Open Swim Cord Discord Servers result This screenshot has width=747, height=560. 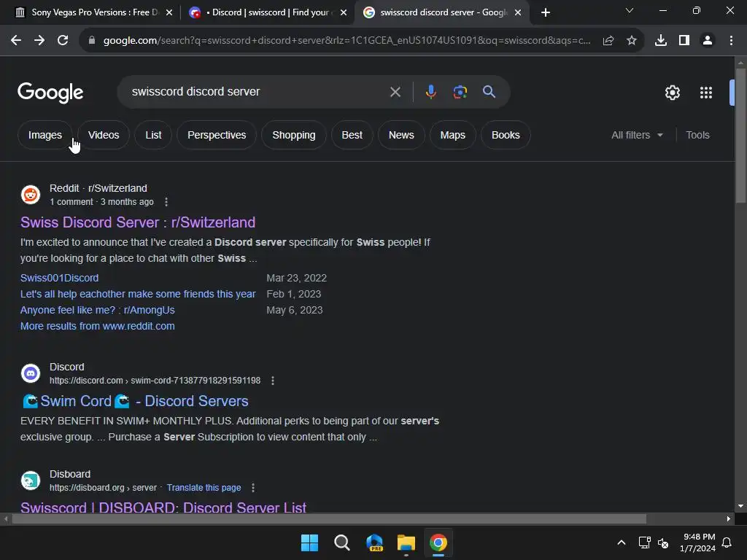pyautogui.click(x=135, y=401)
